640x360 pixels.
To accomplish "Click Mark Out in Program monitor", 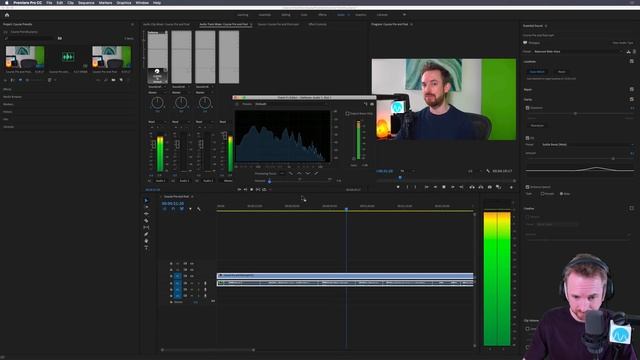I will [416, 187].
